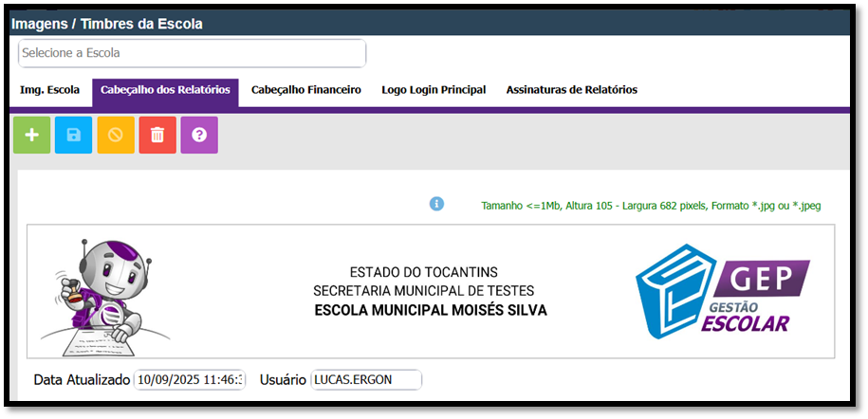The height and width of the screenshot is (419, 868).
Task: Click the red trash delete icon
Action: (157, 135)
